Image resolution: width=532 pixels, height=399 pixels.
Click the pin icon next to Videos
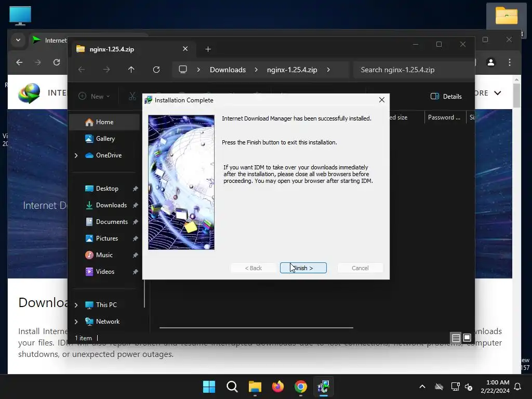[136, 272]
